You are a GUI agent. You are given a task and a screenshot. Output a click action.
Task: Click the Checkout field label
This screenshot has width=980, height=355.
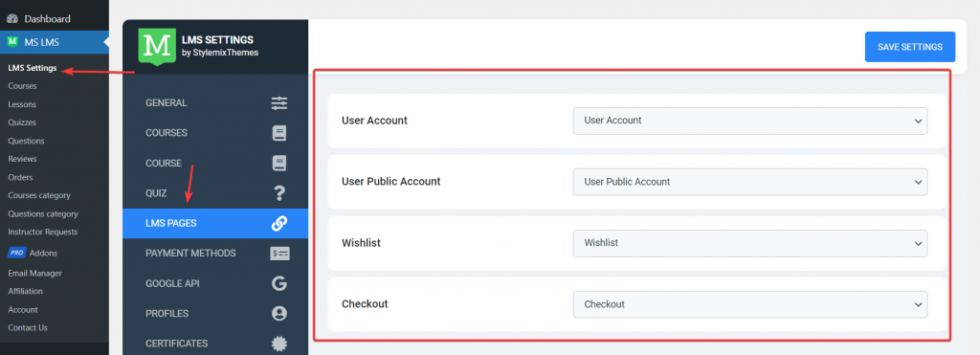point(365,304)
